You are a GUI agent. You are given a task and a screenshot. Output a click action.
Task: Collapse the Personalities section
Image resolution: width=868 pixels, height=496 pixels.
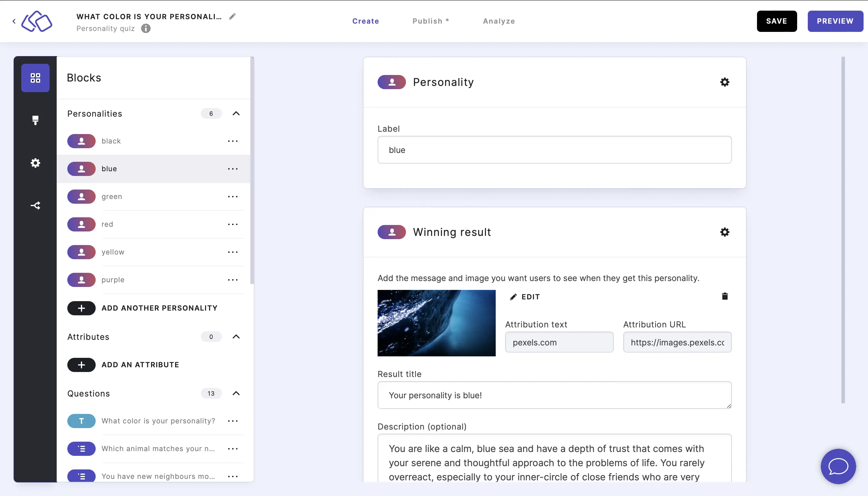237,113
